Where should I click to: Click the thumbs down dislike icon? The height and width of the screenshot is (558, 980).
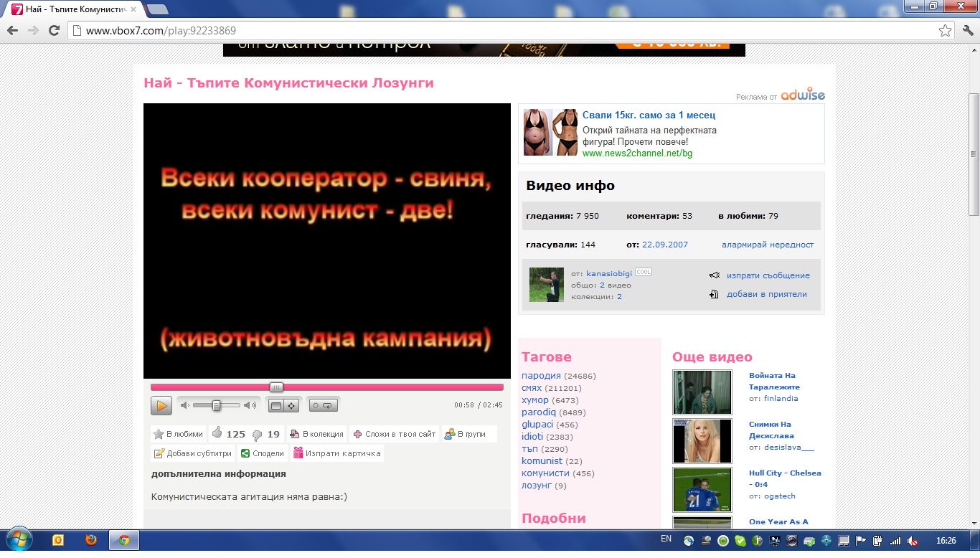click(258, 434)
